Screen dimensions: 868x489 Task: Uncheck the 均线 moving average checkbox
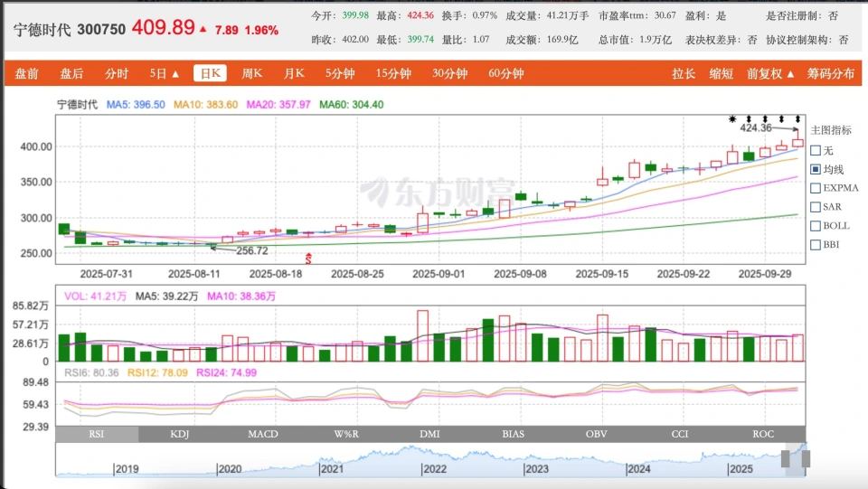tap(816, 169)
